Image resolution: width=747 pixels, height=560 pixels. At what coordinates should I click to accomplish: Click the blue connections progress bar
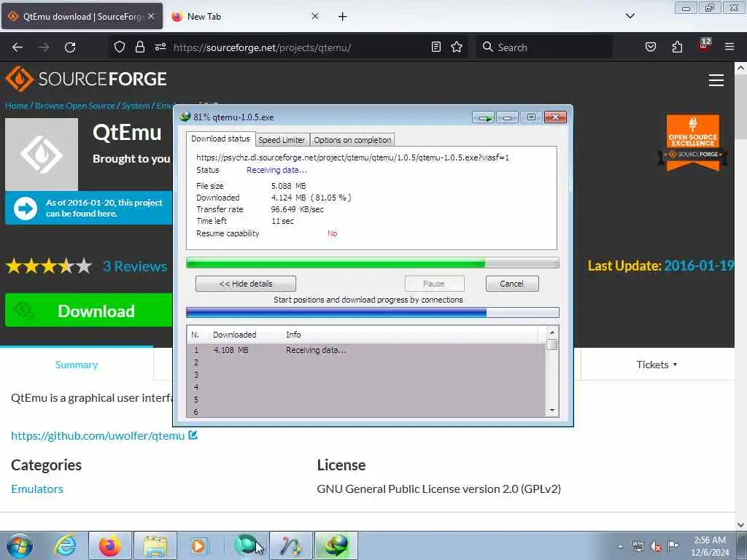coord(373,313)
